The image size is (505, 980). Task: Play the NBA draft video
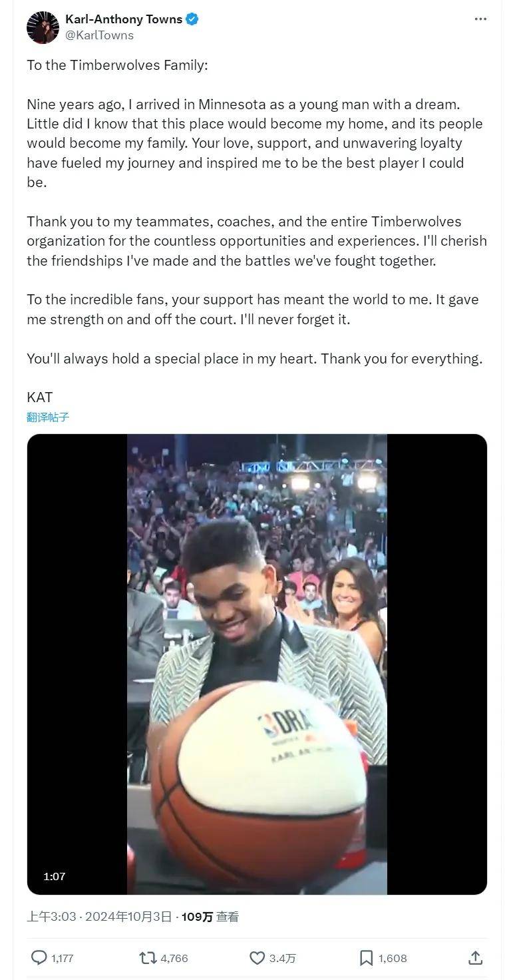click(x=257, y=664)
